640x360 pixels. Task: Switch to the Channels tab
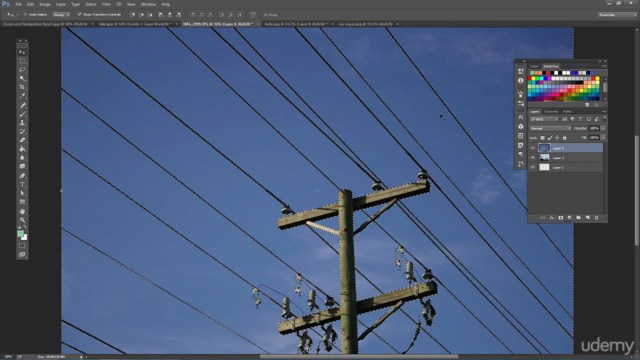pyautogui.click(x=551, y=111)
